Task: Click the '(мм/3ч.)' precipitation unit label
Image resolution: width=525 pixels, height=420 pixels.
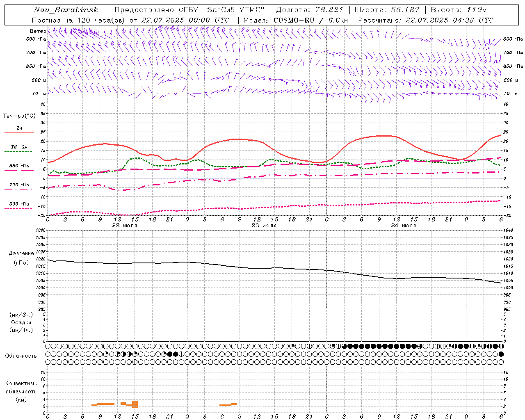Action: pyautogui.click(x=21, y=315)
